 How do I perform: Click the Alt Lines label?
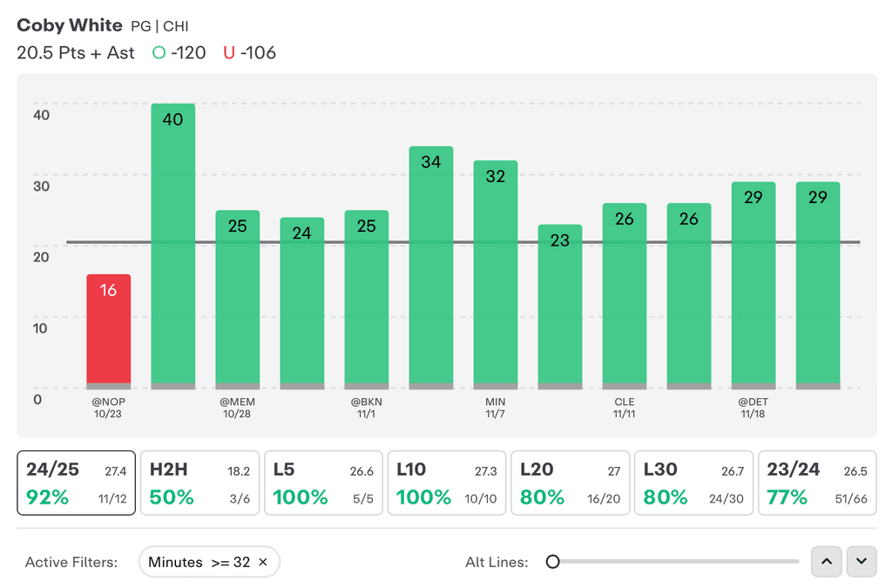pos(497,563)
